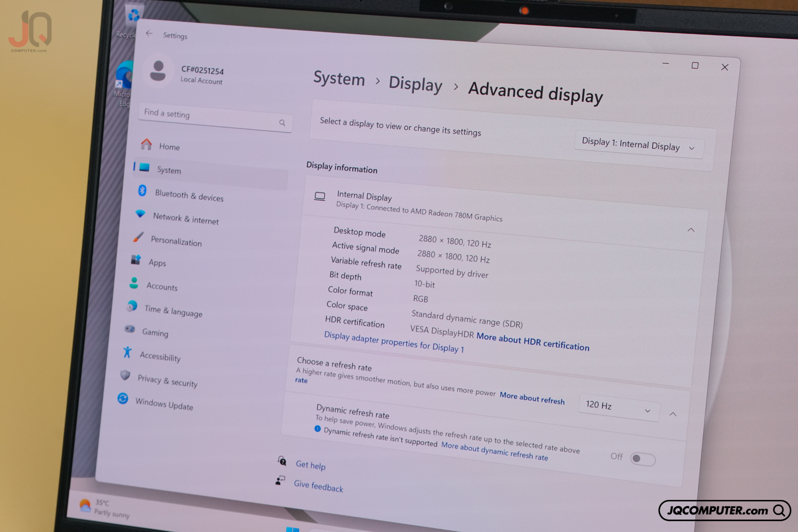Click the Internal Display monitor icon
798x532 pixels.
tap(320, 196)
